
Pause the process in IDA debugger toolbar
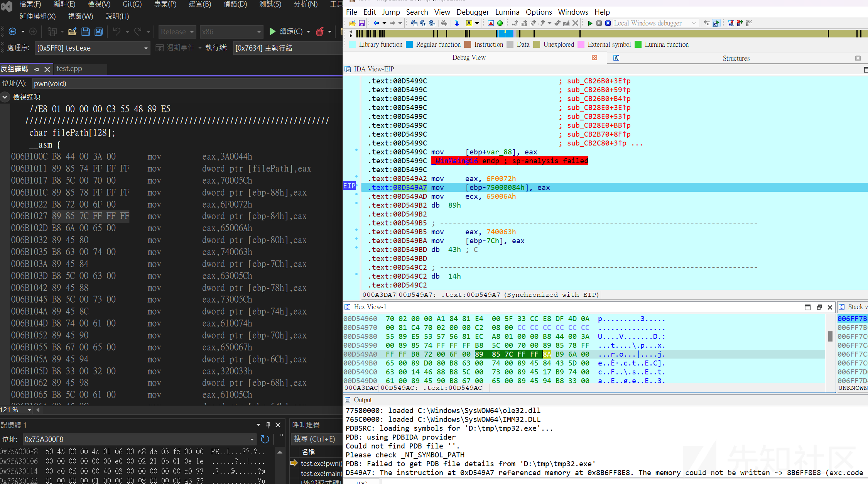tap(599, 23)
